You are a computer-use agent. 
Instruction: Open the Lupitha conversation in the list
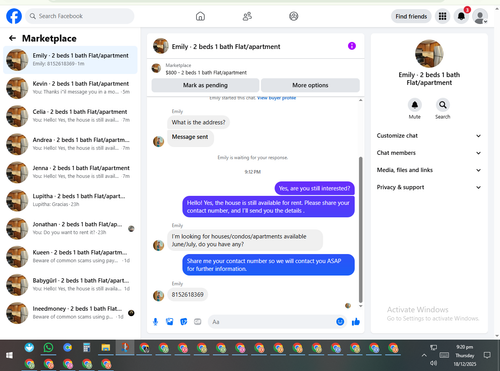tap(70, 200)
